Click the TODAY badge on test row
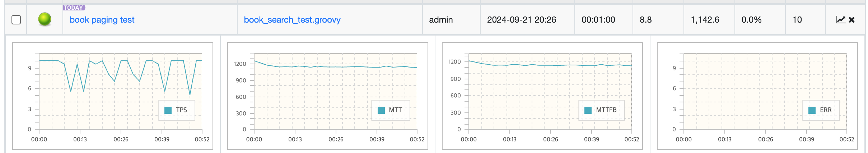Screen dimensions: 868x153 click(74, 8)
